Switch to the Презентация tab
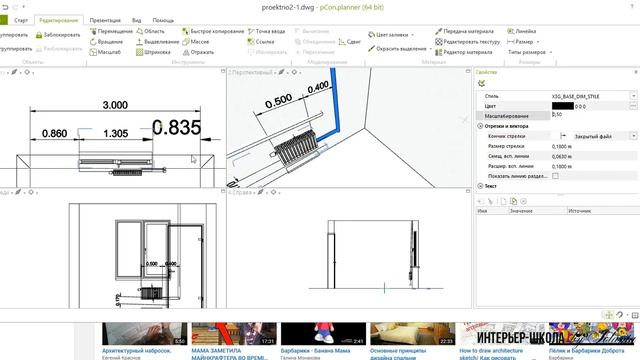 pos(105,20)
